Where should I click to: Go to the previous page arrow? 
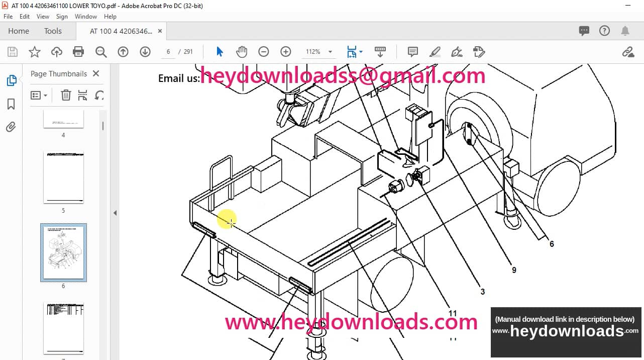point(123,52)
